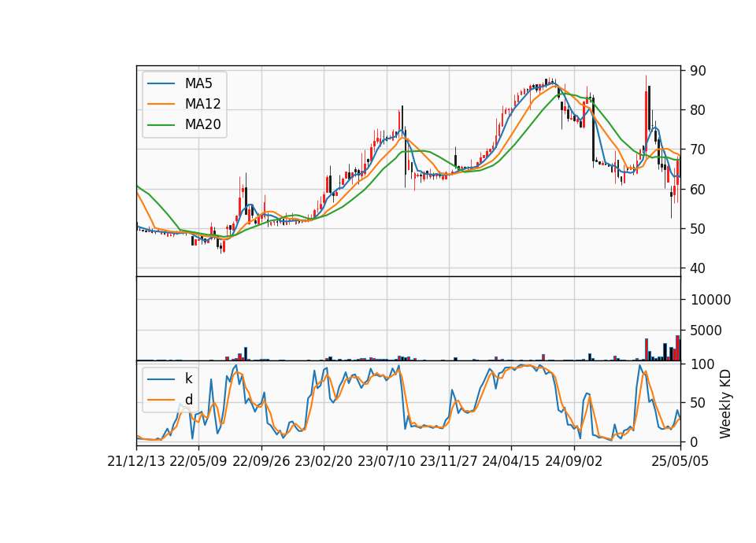The height and width of the screenshot is (543, 756).
Task: Click the 'd' legend label in KD panel
Action: [x=188, y=399]
